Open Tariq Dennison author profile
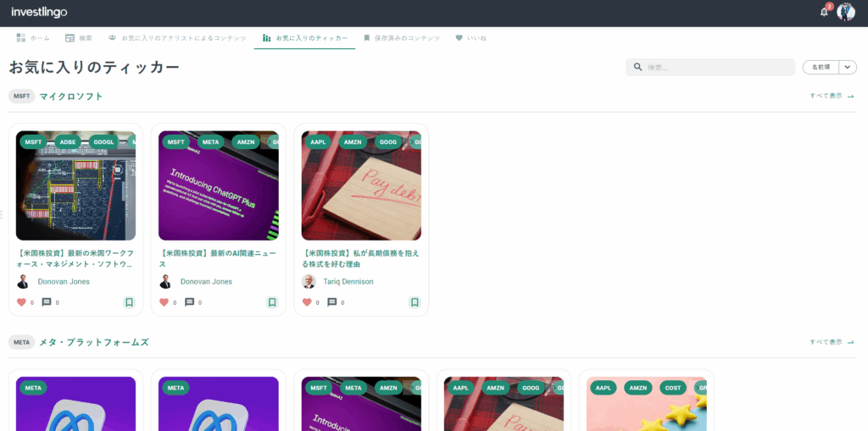868x431 pixels. (348, 282)
